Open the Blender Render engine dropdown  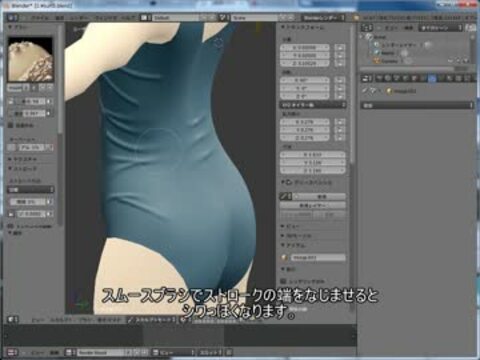[x=323, y=18]
